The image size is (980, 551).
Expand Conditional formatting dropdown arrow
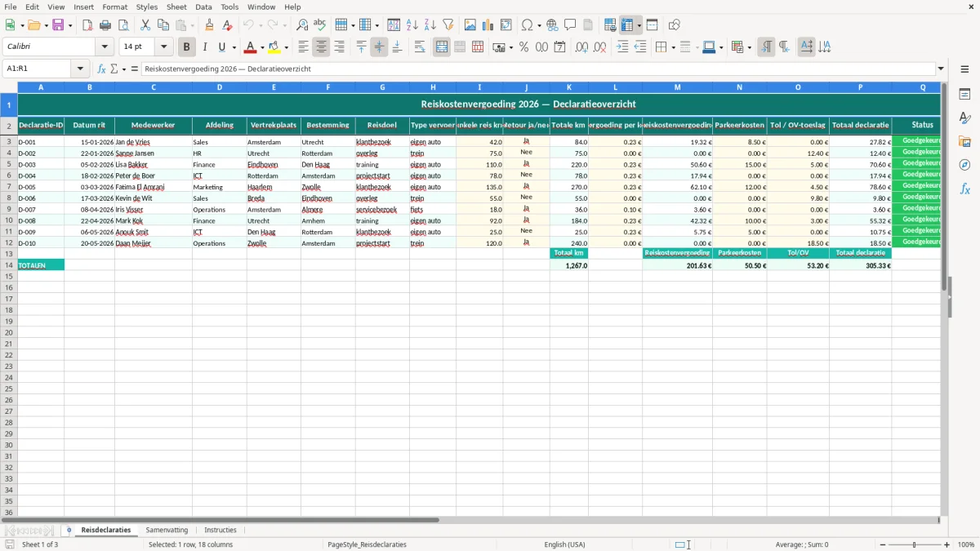tap(749, 47)
